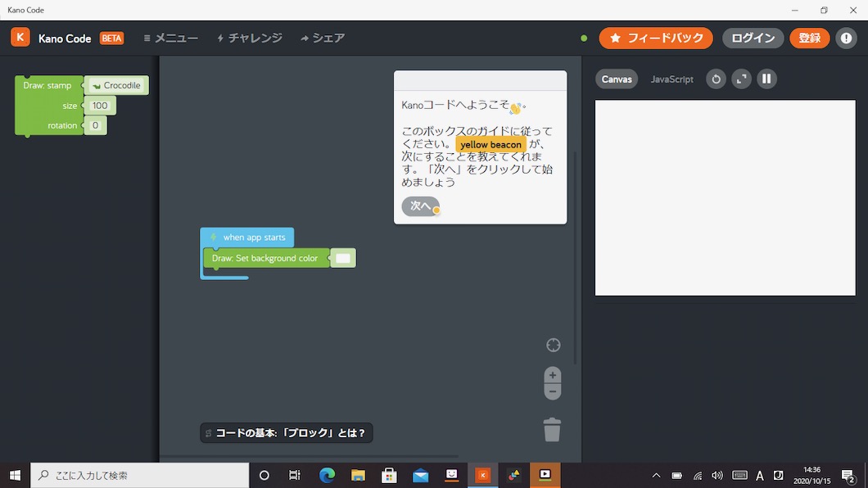Click the taskbar search box

pyautogui.click(x=139, y=475)
